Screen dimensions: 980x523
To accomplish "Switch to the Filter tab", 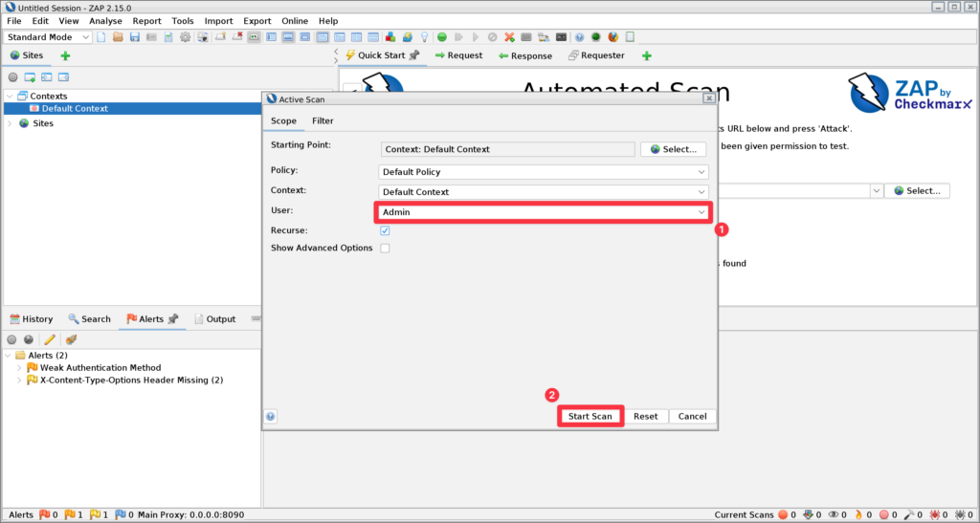I will pos(323,120).
